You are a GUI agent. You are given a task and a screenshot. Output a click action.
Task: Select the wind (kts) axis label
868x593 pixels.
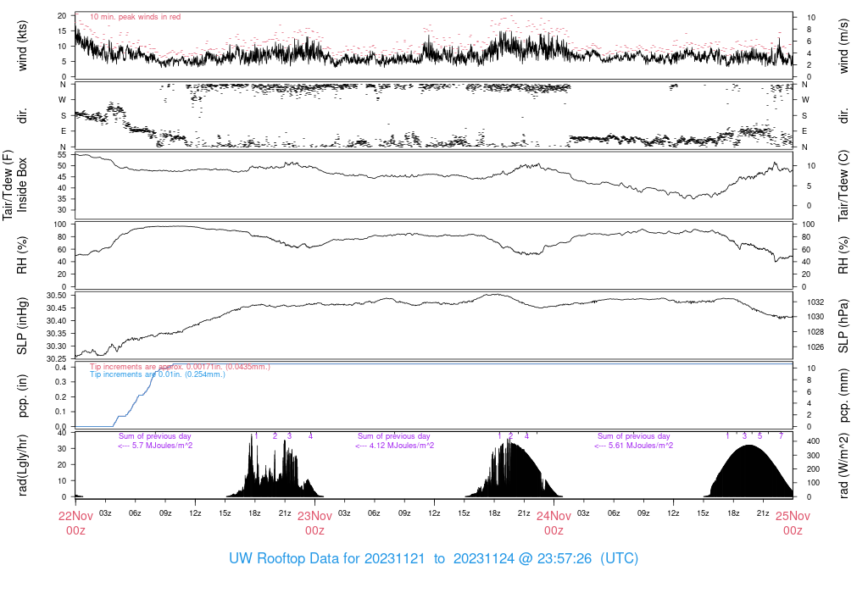tap(23, 45)
